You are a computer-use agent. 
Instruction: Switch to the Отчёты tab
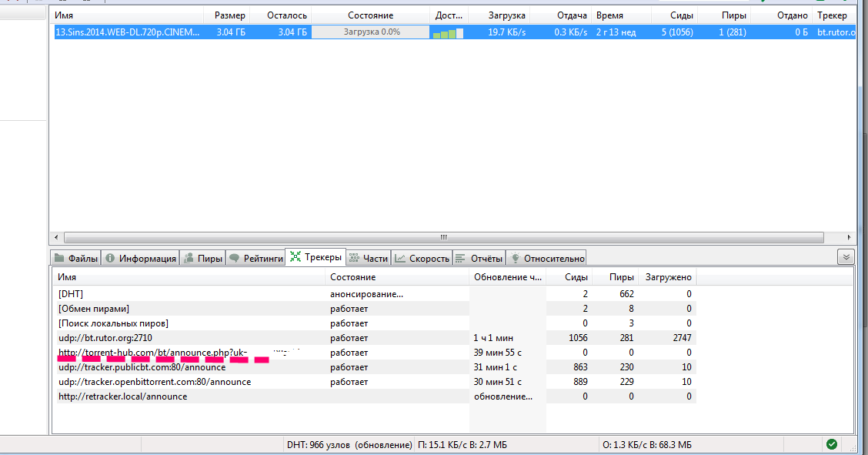479,259
